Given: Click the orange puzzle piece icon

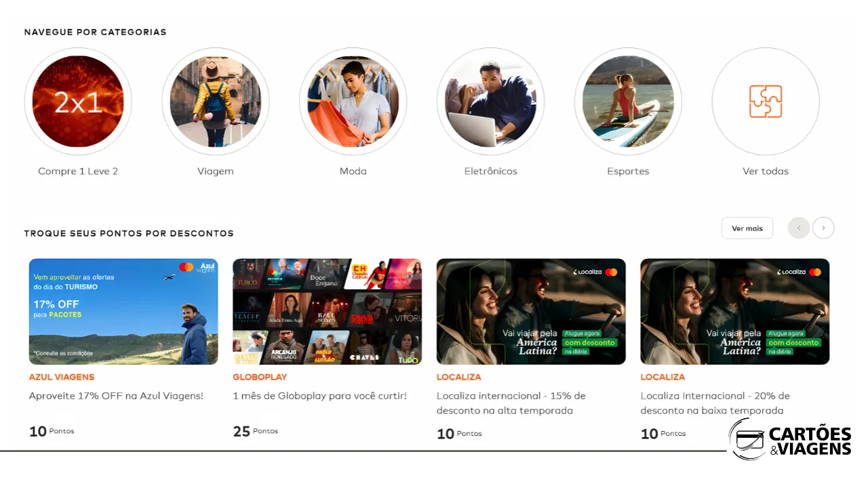Looking at the screenshot, I should [x=766, y=102].
